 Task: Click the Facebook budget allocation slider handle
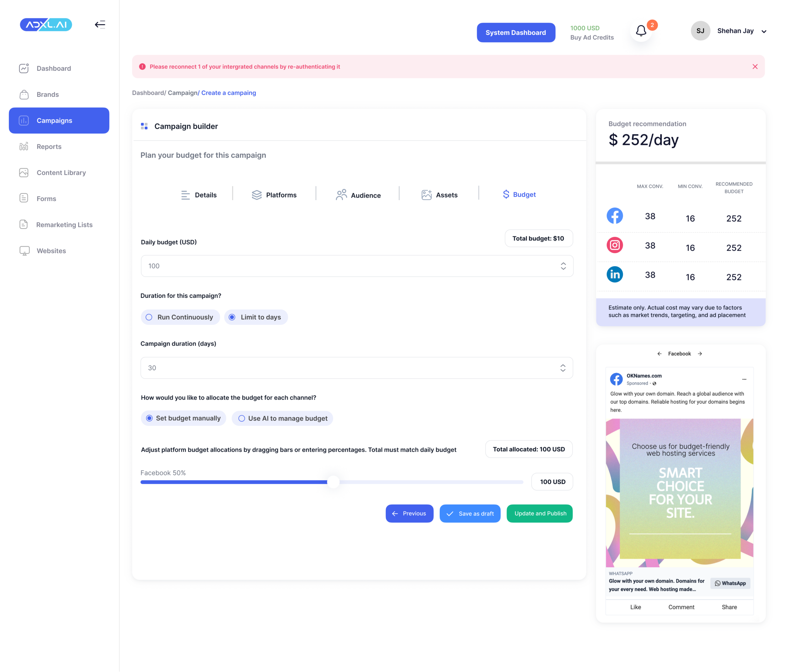[333, 482]
